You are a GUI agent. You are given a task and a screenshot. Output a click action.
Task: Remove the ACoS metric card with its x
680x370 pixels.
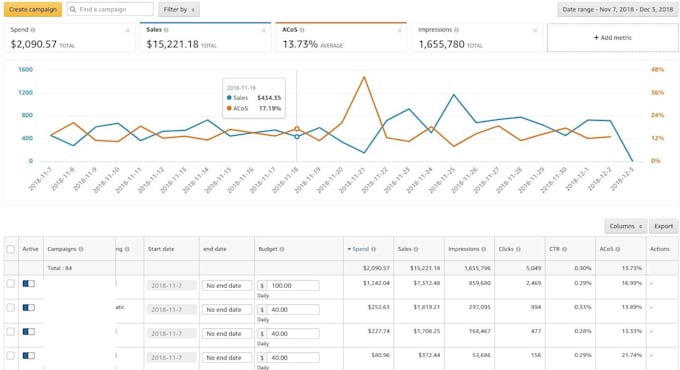399,30
